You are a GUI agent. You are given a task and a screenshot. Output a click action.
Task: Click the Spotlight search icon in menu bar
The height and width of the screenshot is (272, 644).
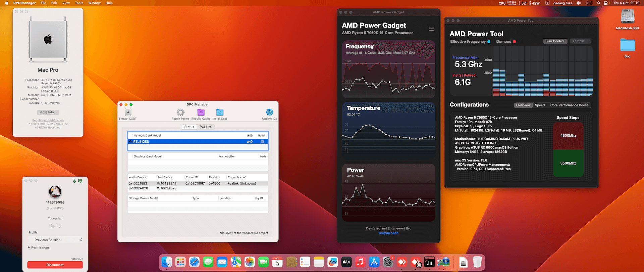click(599, 3)
